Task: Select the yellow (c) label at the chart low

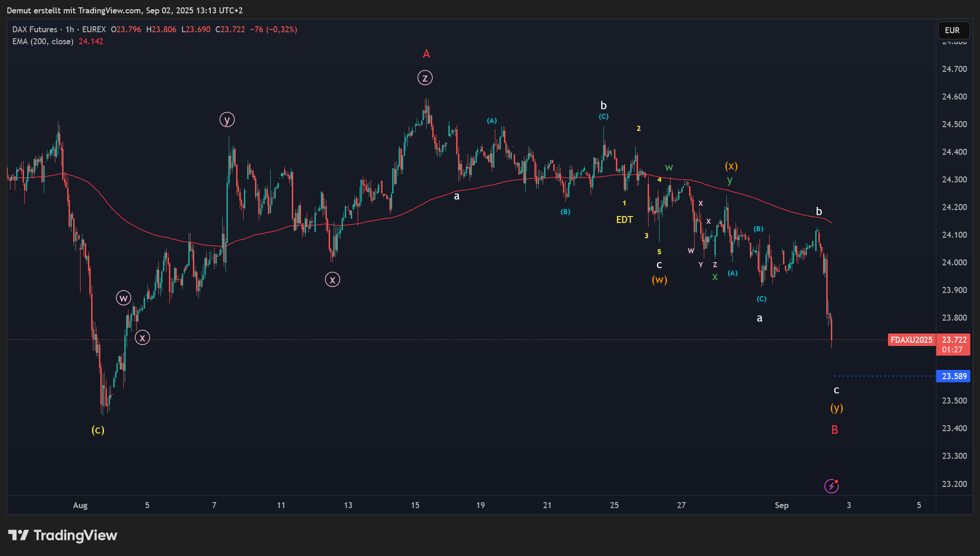Action: click(98, 430)
